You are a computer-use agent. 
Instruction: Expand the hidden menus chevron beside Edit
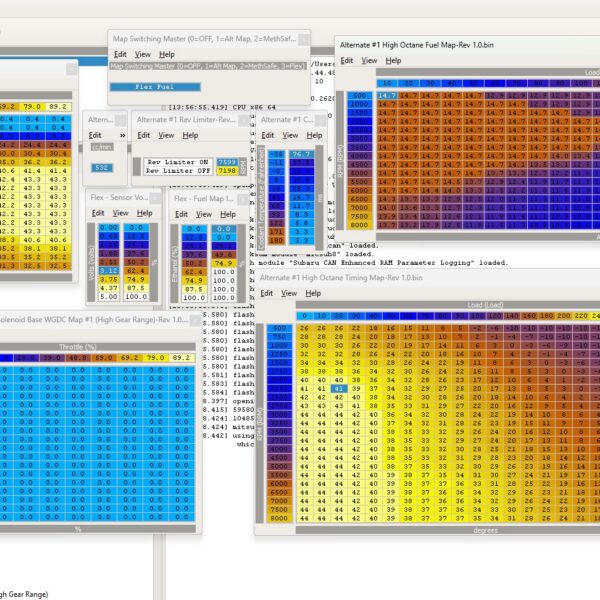(x=122, y=135)
